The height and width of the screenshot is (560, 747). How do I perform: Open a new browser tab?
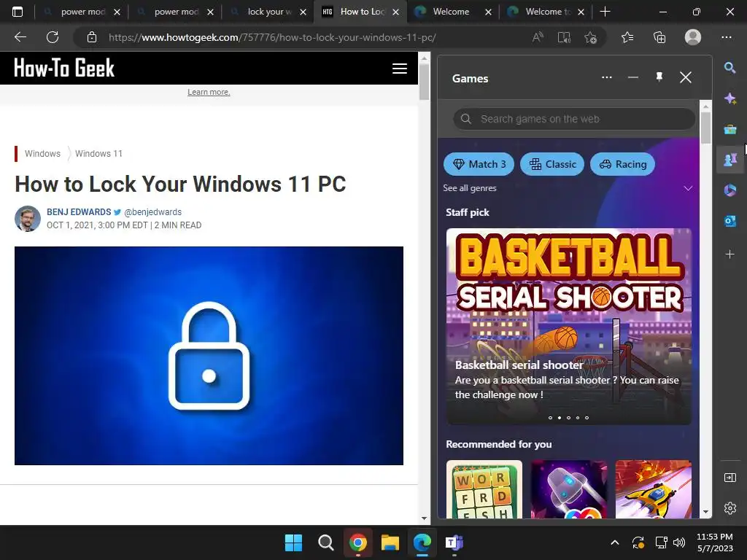point(605,12)
